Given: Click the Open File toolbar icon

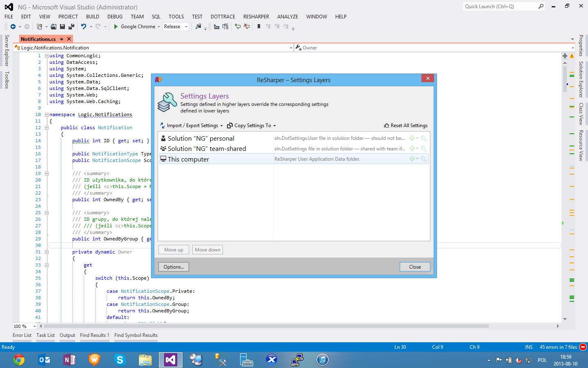Looking at the screenshot, I should pyautogui.click(x=53, y=27).
